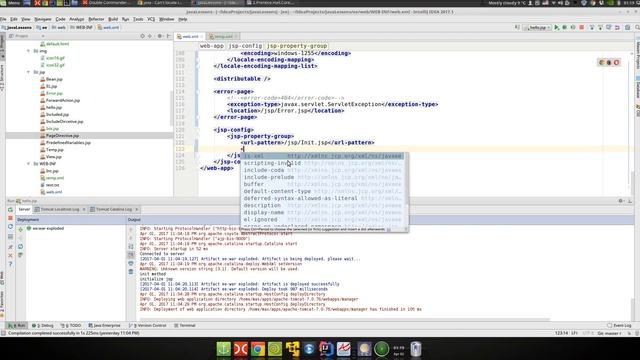Collapse the img folder in project tree
The height and width of the screenshot is (360, 640).
29,51
